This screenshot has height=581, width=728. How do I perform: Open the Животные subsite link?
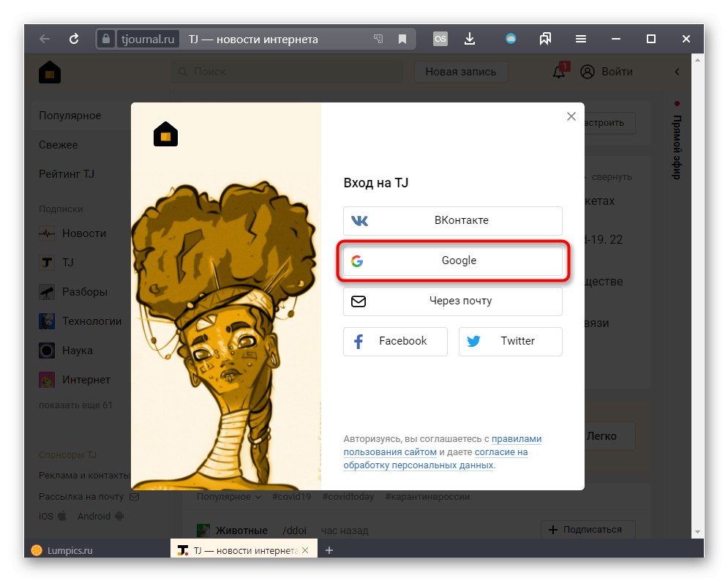click(241, 531)
